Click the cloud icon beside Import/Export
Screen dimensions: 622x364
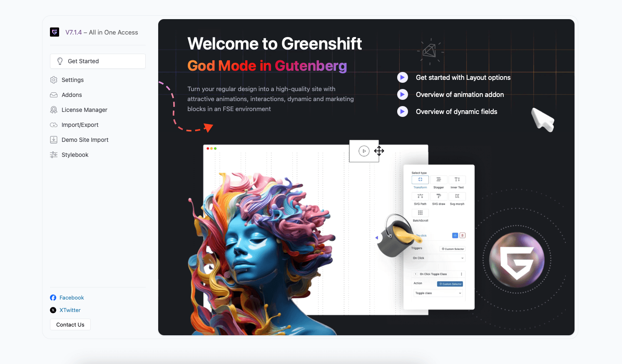tap(54, 125)
